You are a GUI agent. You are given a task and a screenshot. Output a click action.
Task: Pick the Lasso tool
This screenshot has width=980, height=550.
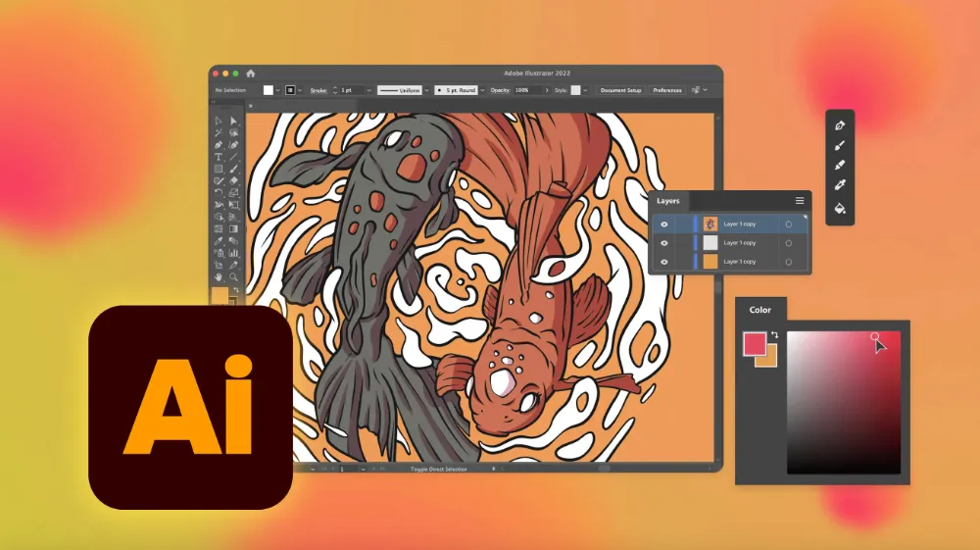coord(234,132)
